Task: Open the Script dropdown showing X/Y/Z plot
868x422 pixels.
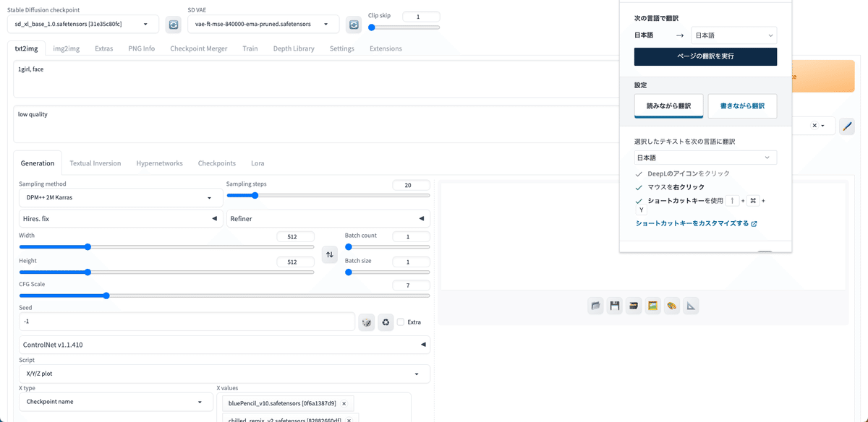Action: coord(224,374)
